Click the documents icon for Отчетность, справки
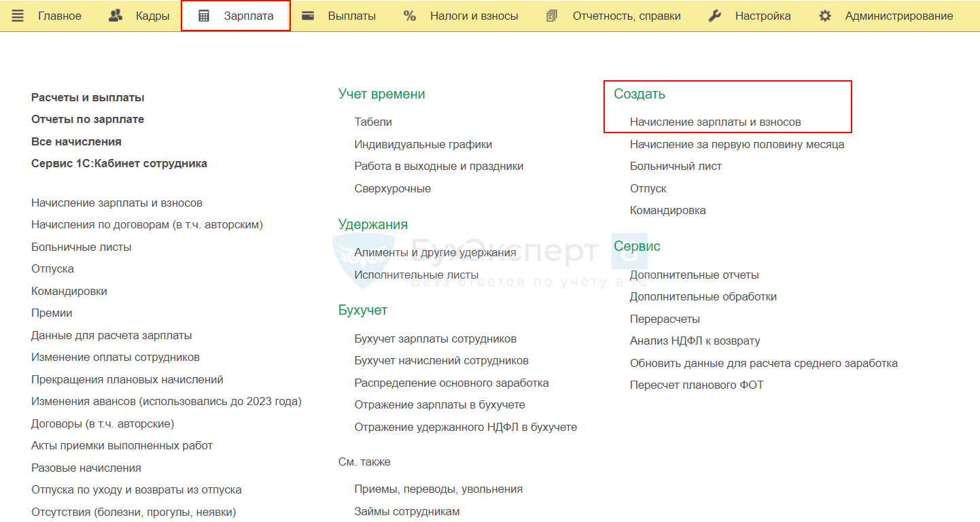980x522 pixels. [552, 16]
